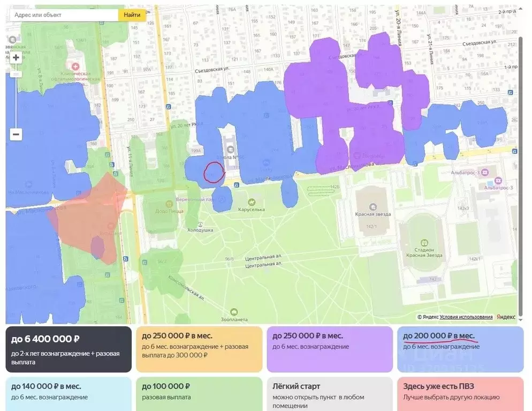Select the dark до 6 400 000 ₽ legend card
Screen dimensions: 532x411
click(69, 349)
